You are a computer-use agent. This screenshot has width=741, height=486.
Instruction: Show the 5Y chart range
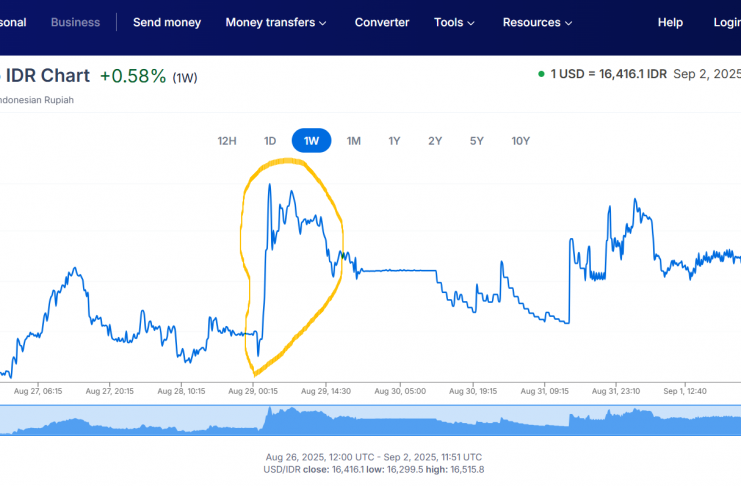pyautogui.click(x=476, y=141)
